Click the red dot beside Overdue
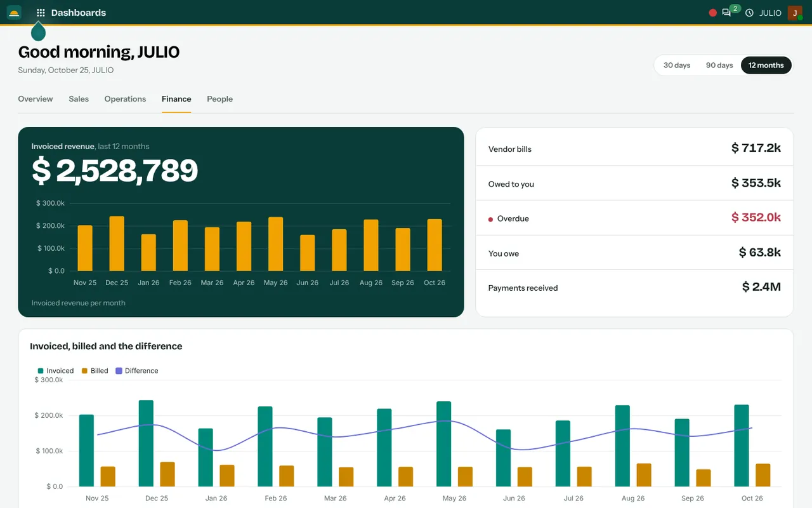 tap(490, 219)
